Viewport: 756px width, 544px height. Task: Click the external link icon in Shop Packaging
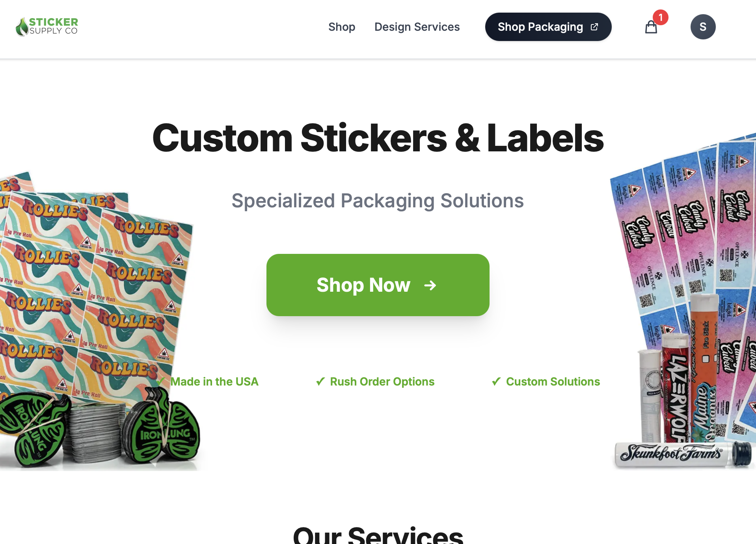(594, 27)
